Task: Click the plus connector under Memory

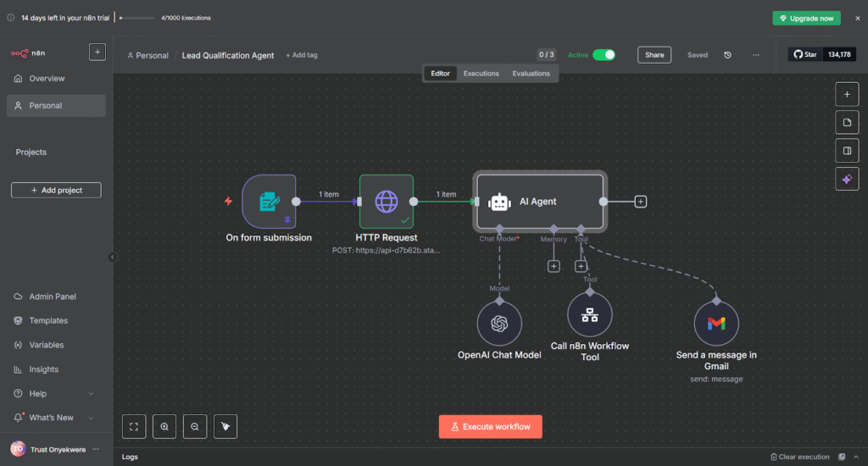Action: point(554,266)
